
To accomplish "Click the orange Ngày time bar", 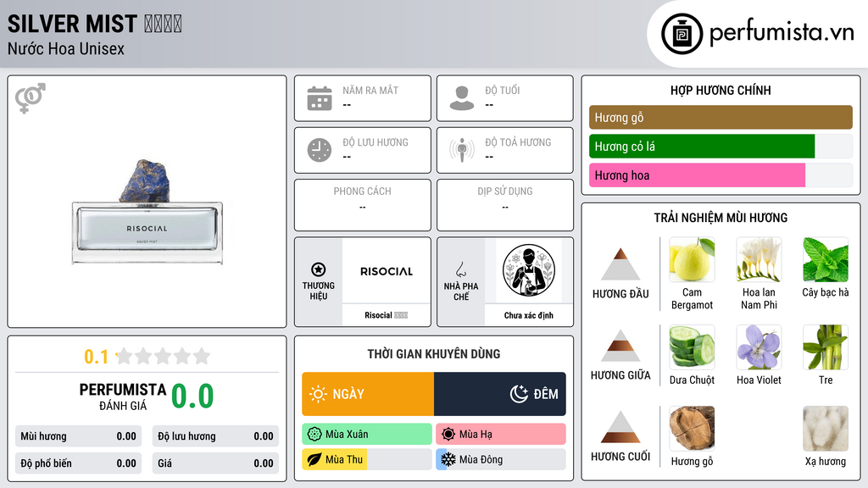I will pyautogui.click(x=368, y=394).
